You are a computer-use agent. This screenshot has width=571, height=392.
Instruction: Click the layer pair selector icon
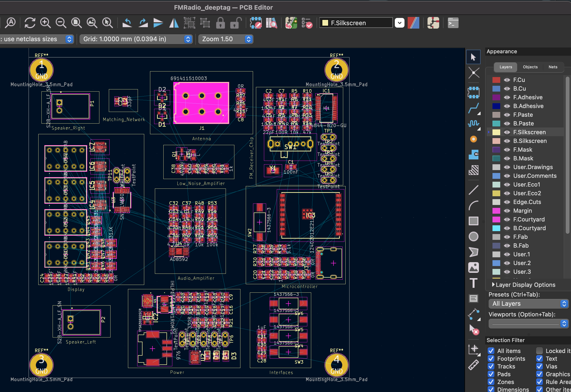tap(413, 23)
